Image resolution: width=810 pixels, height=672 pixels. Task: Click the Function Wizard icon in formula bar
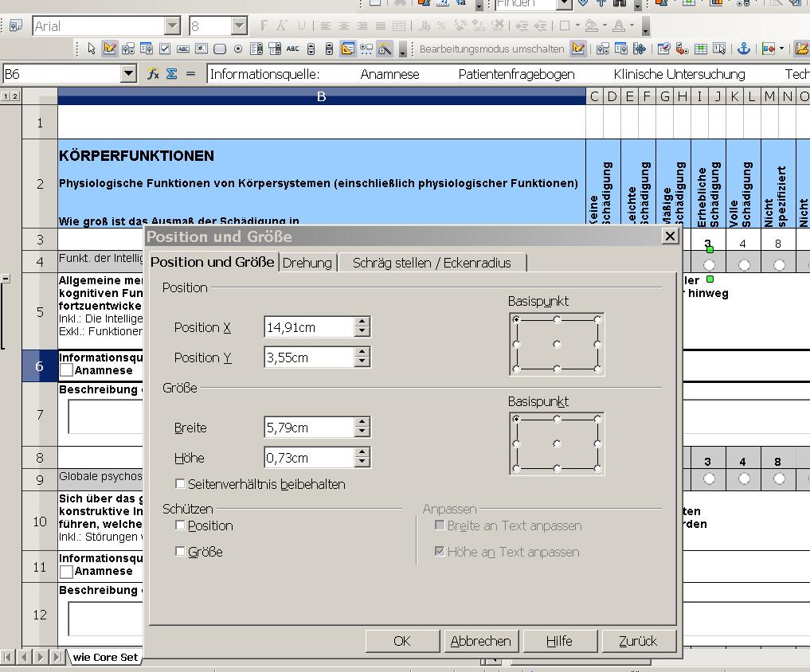click(x=153, y=74)
